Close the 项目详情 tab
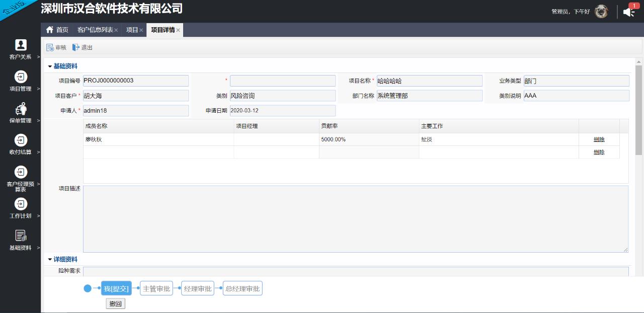This screenshot has width=644, height=313. pos(178,30)
